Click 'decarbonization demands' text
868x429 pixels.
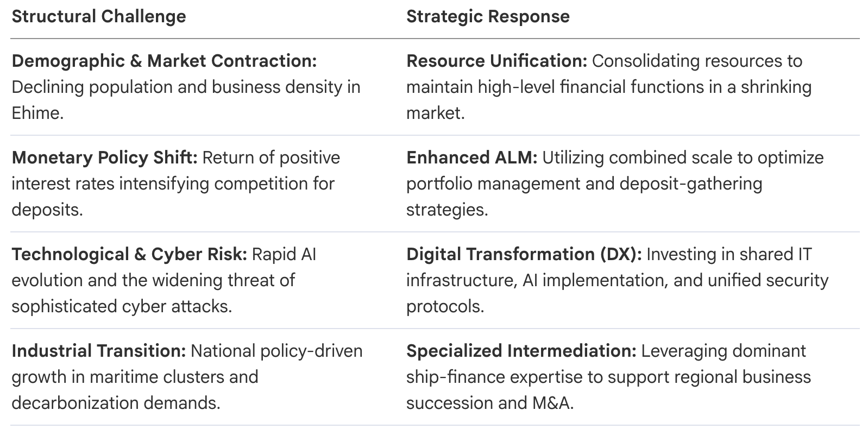click(116, 403)
